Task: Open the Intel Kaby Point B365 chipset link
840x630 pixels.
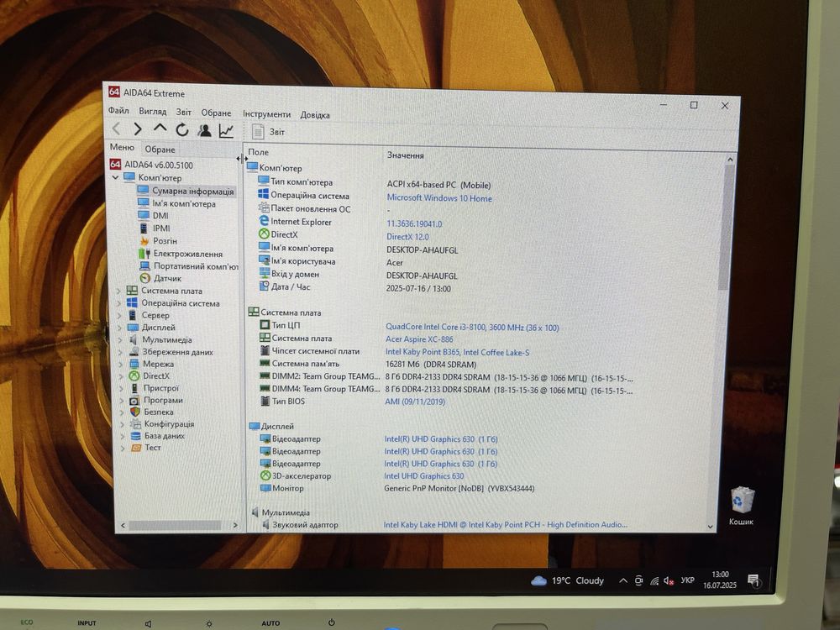Action: [x=458, y=352]
